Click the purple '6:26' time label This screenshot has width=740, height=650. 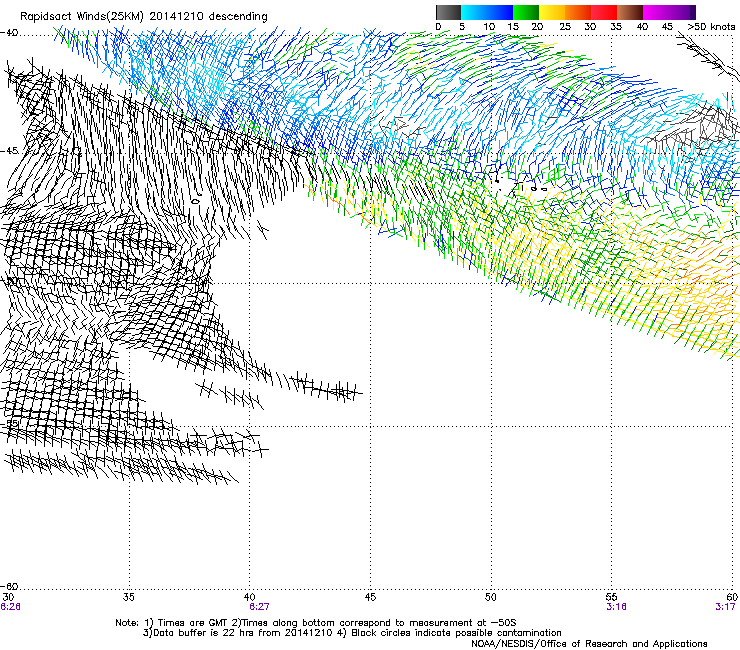[10, 607]
